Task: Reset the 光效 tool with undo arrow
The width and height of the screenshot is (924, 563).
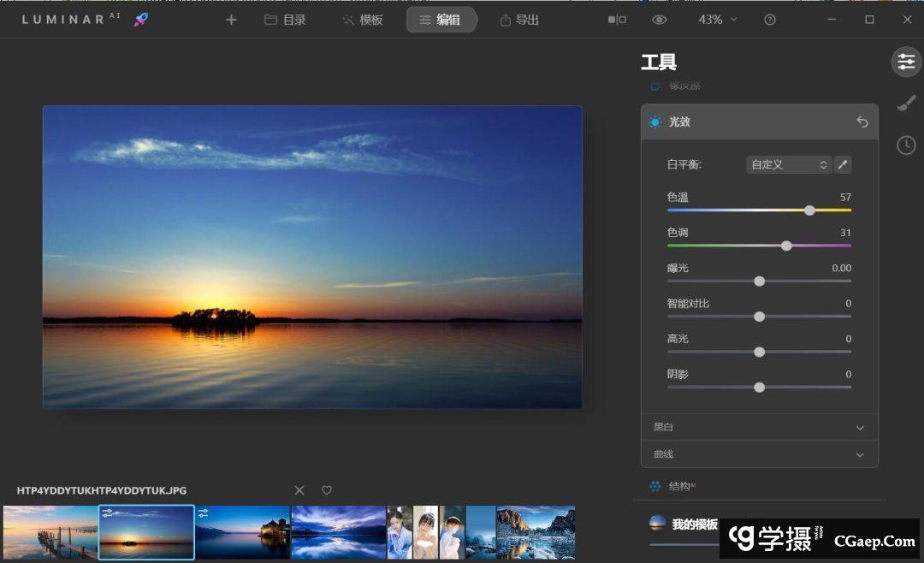Action: tap(862, 122)
